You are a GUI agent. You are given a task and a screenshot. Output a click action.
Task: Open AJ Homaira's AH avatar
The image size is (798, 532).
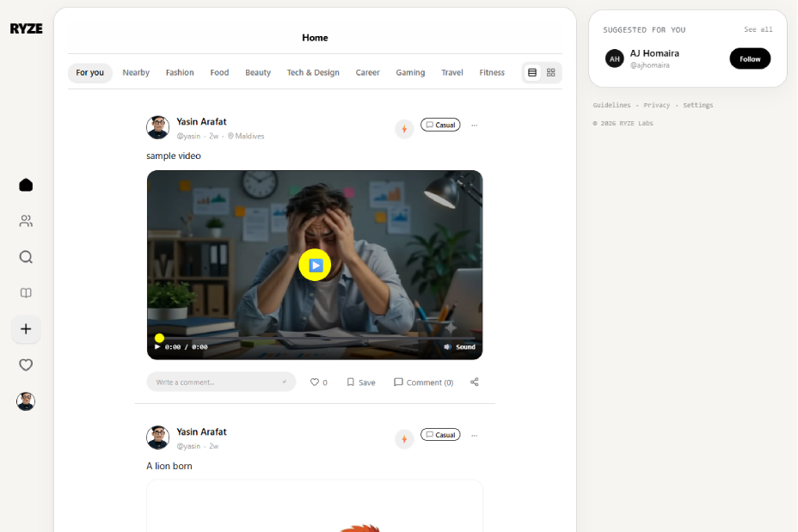[615, 59]
